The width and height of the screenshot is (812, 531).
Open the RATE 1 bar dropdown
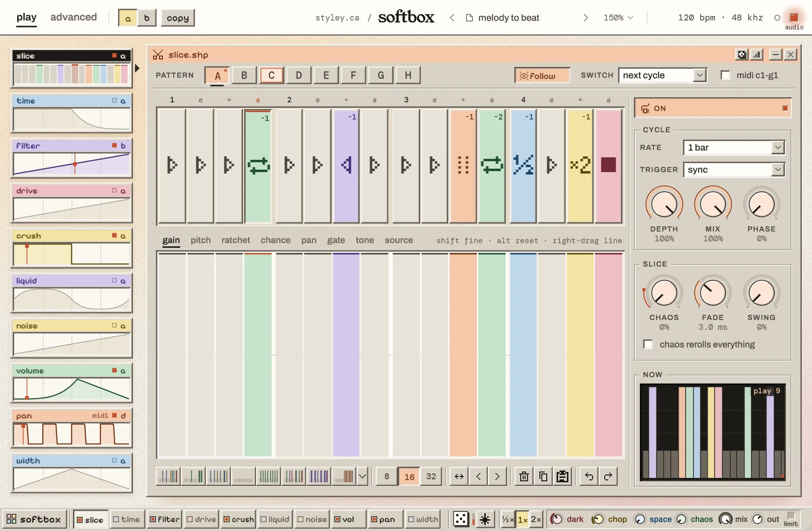[734, 147]
